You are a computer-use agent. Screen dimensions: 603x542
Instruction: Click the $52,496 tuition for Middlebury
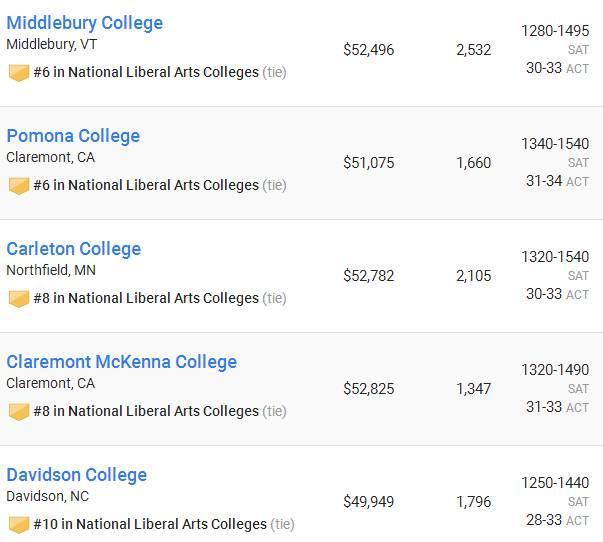tap(368, 50)
